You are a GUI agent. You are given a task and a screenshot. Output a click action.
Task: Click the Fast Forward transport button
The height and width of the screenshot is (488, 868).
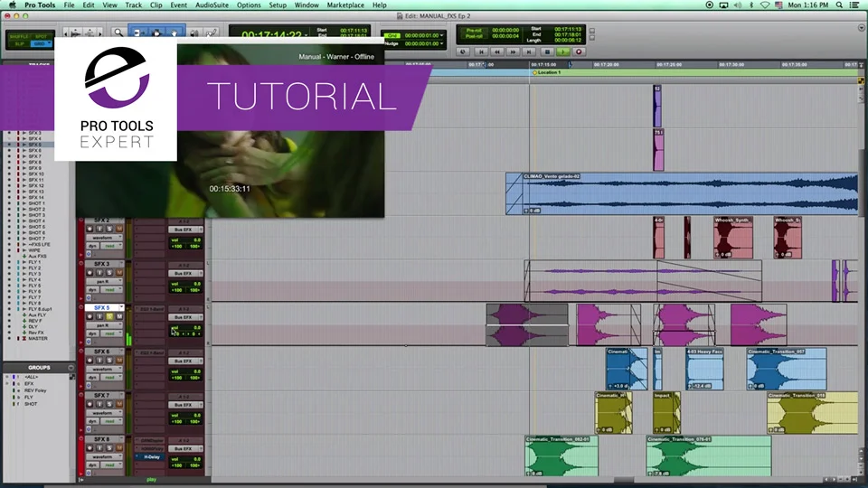(514, 52)
